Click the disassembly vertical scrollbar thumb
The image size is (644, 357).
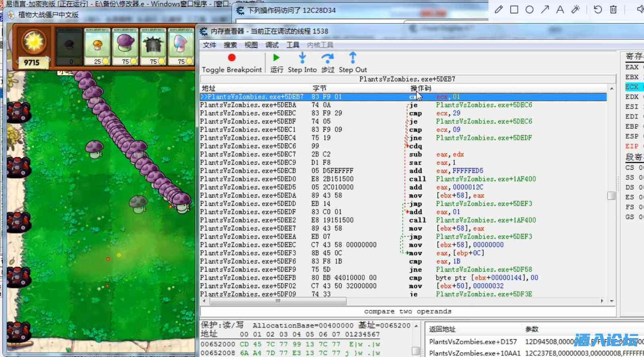(x=611, y=196)
